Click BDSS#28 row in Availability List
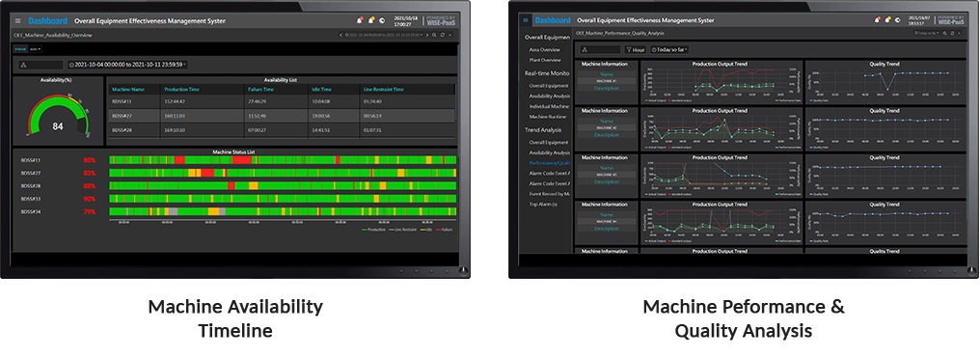 point(282,130)
